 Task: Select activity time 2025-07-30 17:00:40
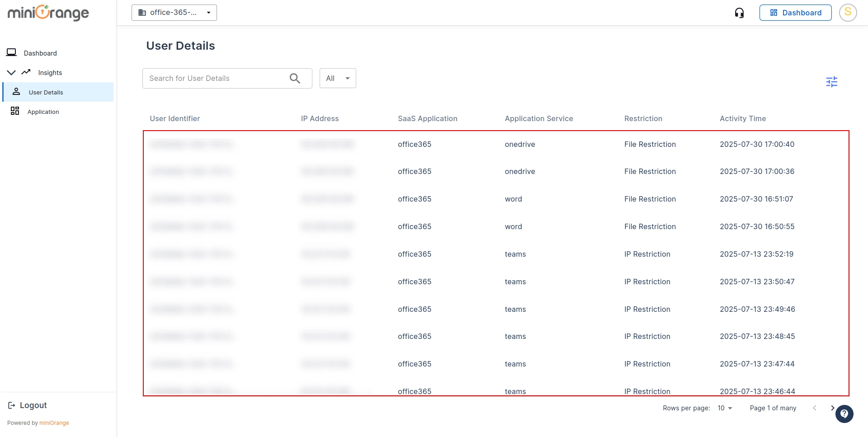[757, 144]
